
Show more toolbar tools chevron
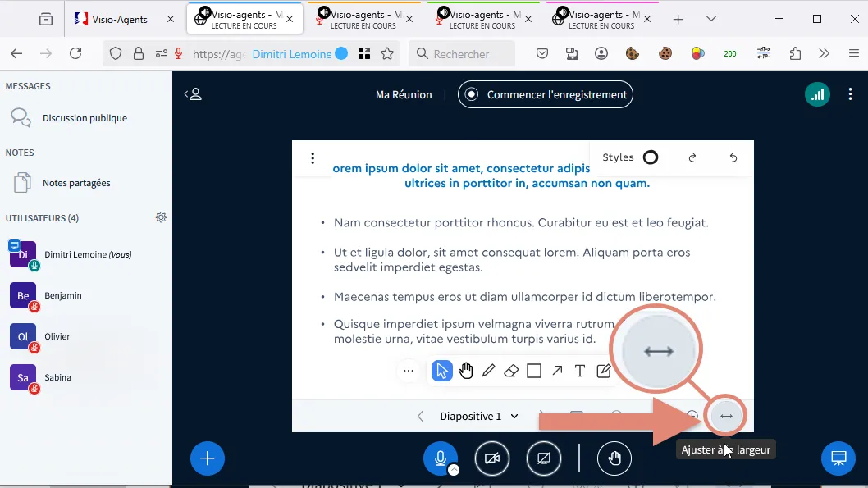825,53
